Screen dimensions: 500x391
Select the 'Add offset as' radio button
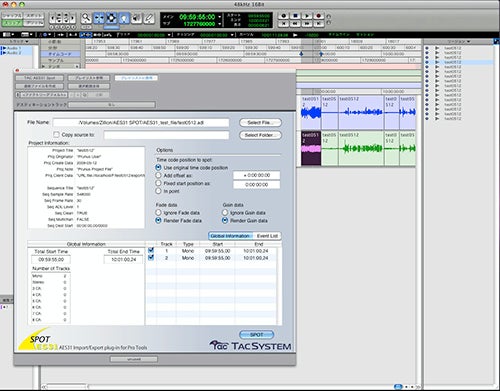tap(159, 175)
